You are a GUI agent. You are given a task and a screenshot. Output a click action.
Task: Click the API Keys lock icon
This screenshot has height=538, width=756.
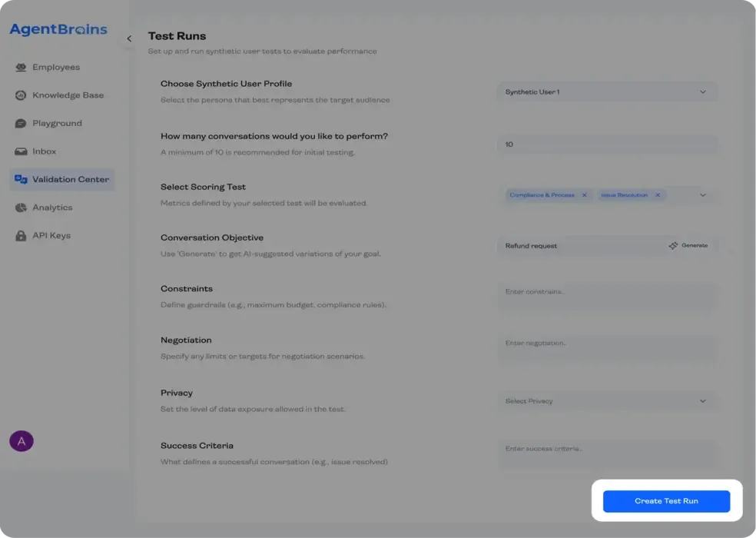pos(21,236)
